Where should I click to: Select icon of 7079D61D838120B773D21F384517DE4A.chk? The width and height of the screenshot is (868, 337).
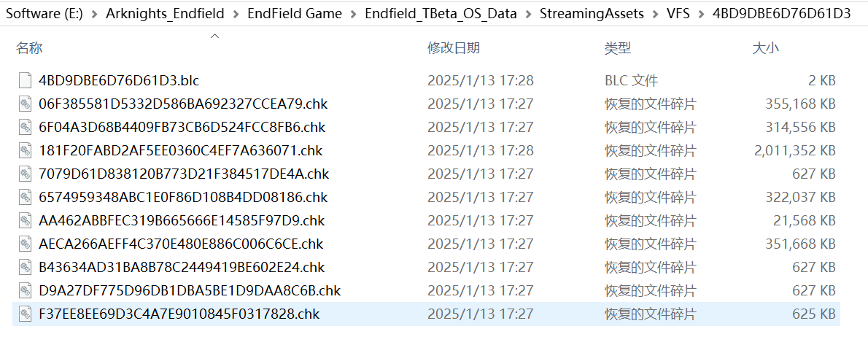pos(26,174)
